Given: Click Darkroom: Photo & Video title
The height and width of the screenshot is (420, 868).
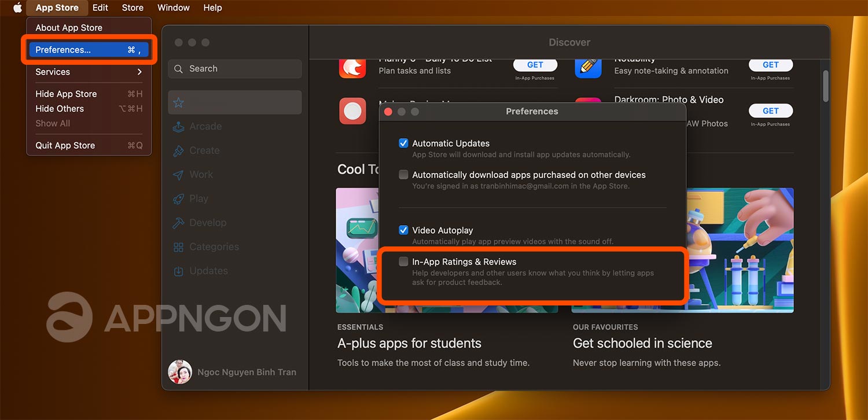Looking at the screenshot, I should coord(669,100).
